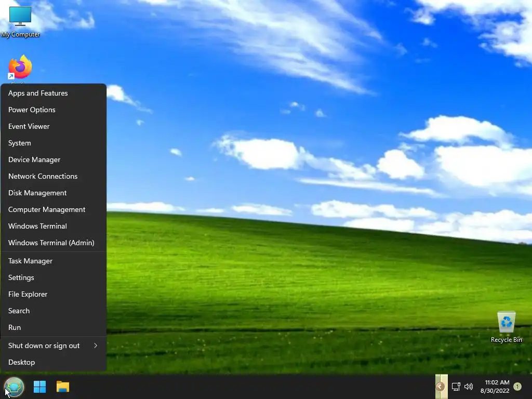Open File Explorer folder icon on taskbar
This screenshot has height=399, width=532.
click(63, 387)
